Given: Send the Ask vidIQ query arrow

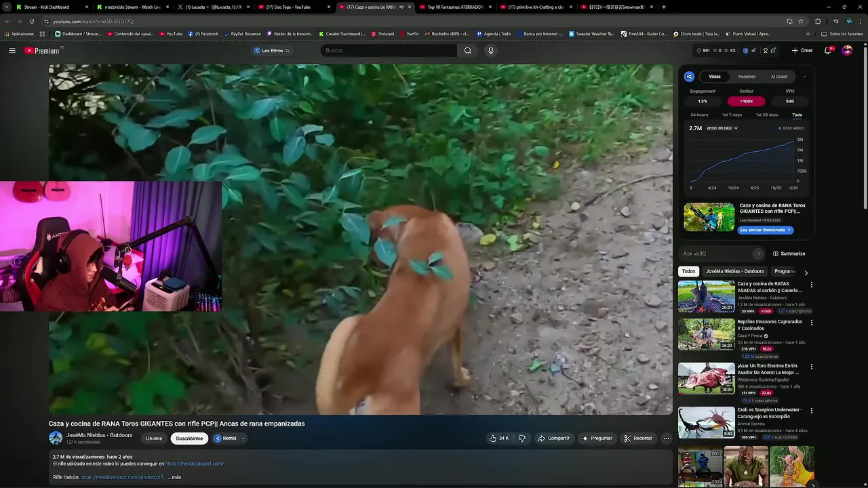Looking at the screenshot, I should [x=758, y=253].
